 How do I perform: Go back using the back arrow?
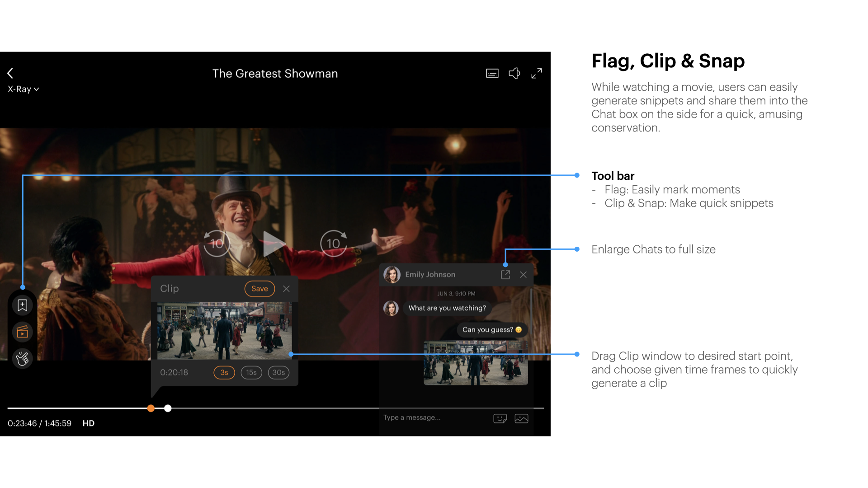[x=10, y=73]
